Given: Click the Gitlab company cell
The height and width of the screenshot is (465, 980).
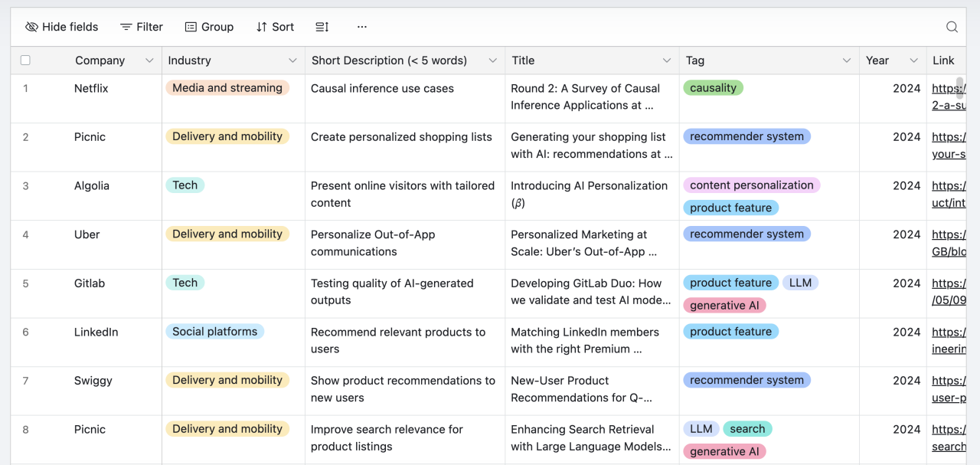Looking at the screenshot, I should tap(90, 283).
